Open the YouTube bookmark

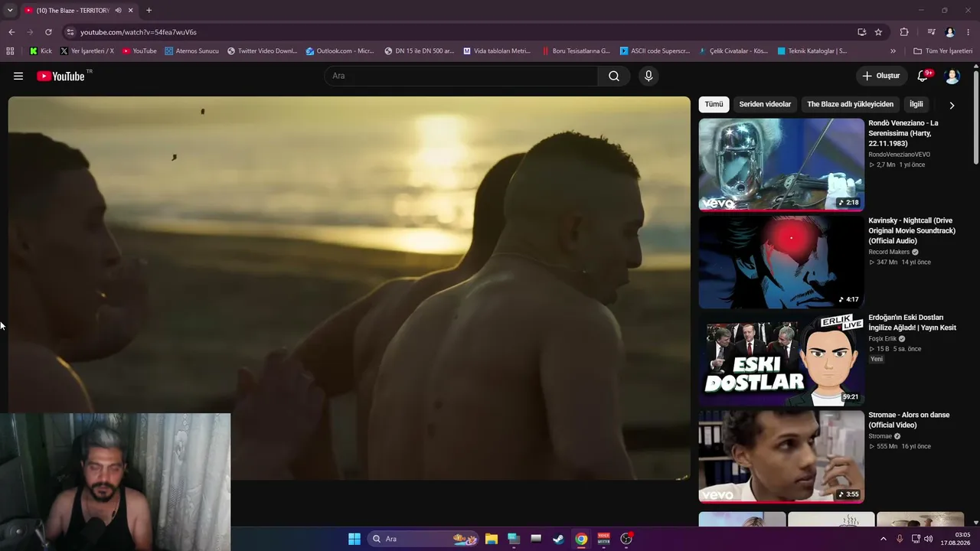139,51
